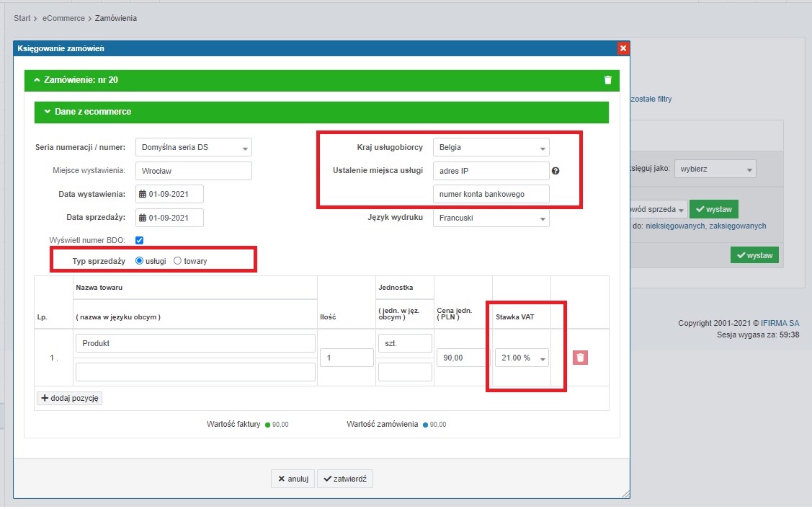Click lower green wystaw button in background
The image size is (812, 509).
coord(754,255)
